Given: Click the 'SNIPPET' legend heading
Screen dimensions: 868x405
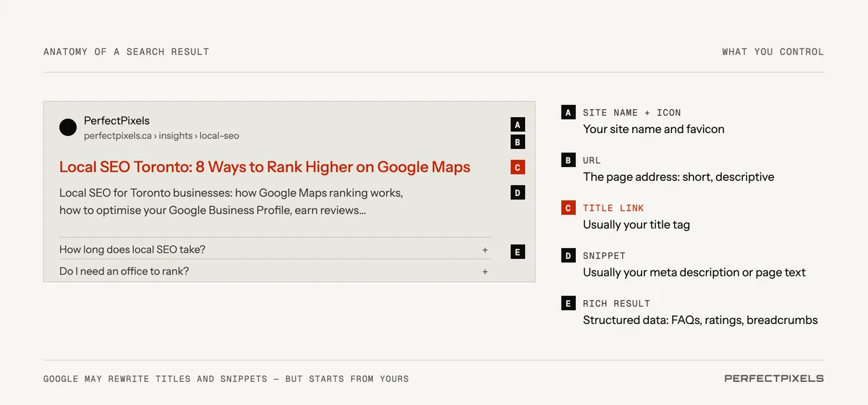Looking at the screenshot, I should coord(604,256).
